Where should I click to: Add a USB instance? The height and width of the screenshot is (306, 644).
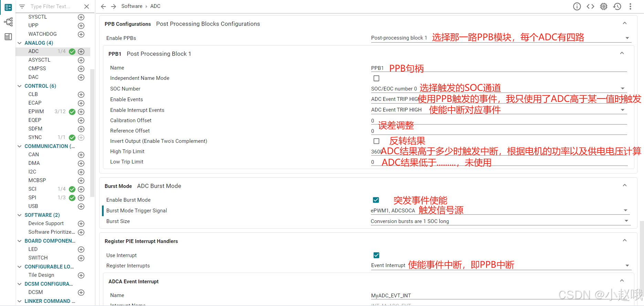pos(81,207)
